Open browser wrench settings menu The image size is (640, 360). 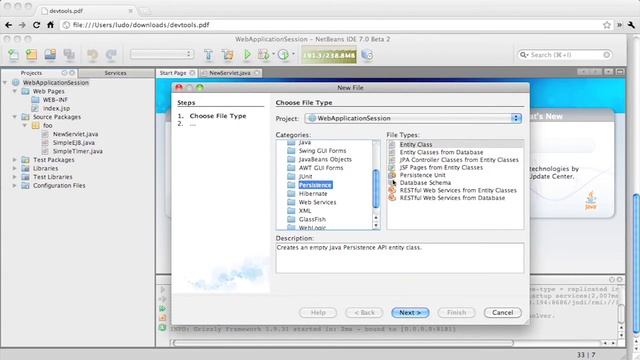(631, 25)
